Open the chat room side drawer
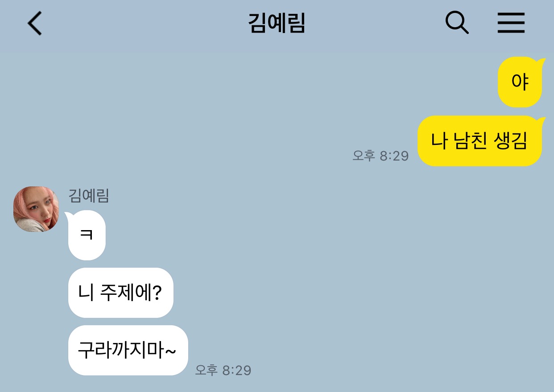This screenshot has width=554, height=392. coord(511,23)
